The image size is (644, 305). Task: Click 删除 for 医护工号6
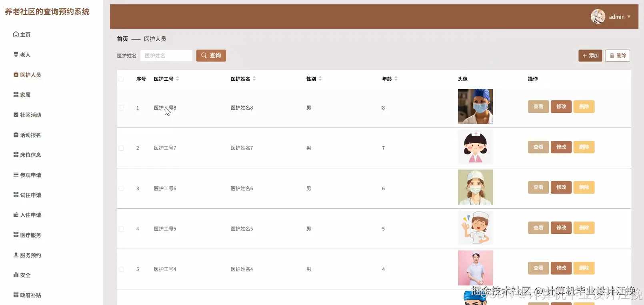584,187
